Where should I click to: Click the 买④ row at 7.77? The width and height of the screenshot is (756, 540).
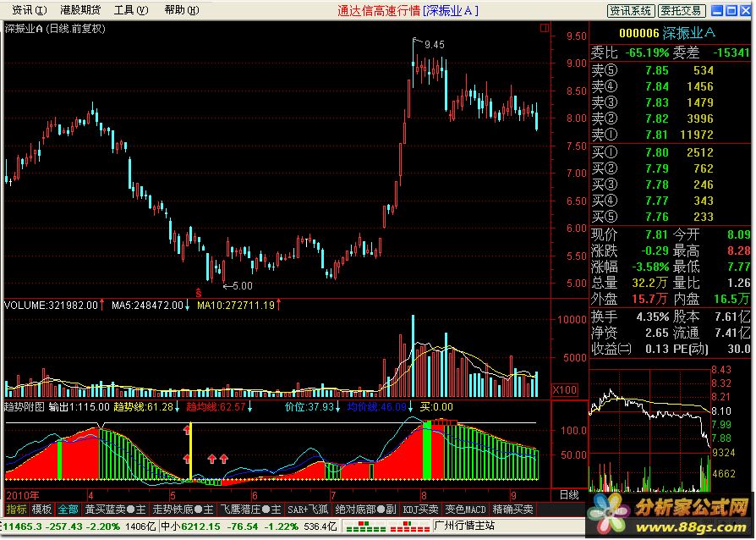[671, 201]
